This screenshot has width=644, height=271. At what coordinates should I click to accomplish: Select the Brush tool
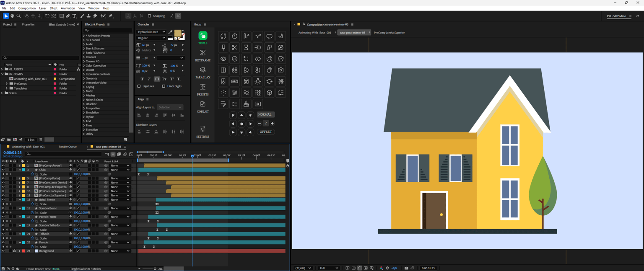pos(82,16)
